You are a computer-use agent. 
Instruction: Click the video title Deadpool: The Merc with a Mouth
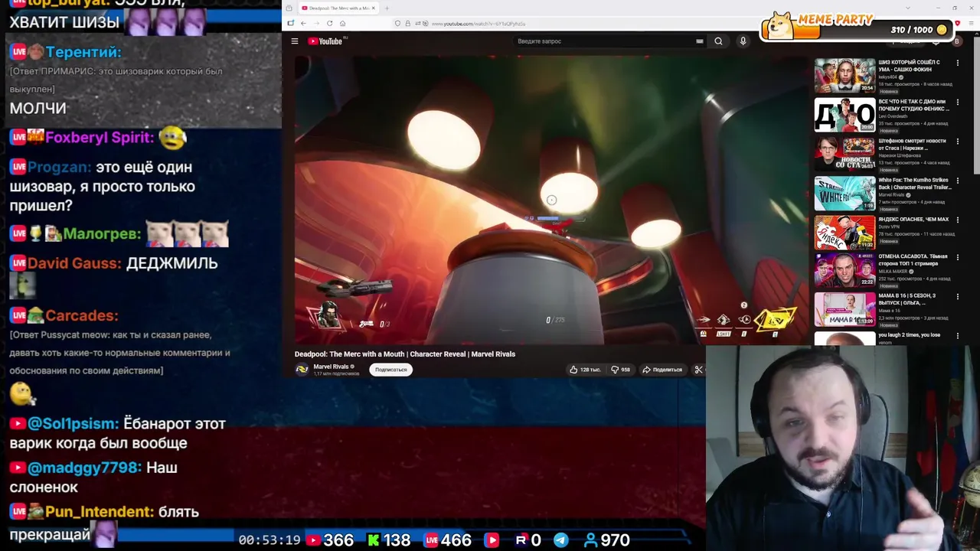(x=405, y=354)
